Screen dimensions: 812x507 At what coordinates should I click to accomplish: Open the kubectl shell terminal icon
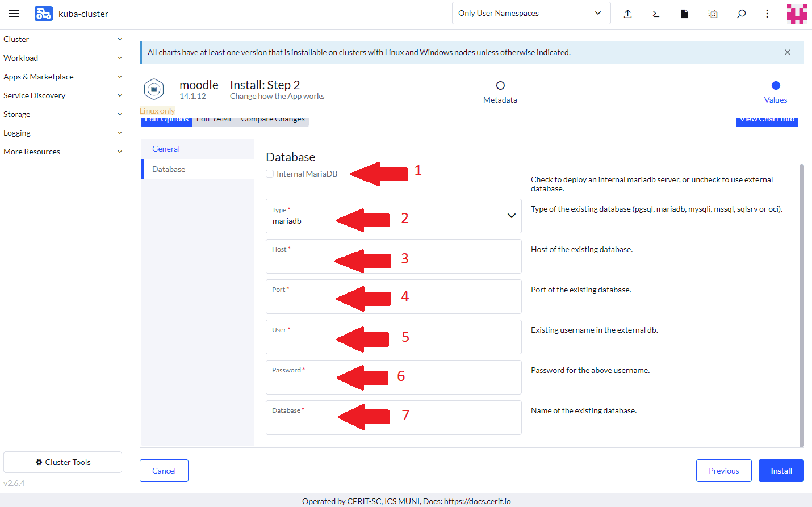tap(656, 14)
